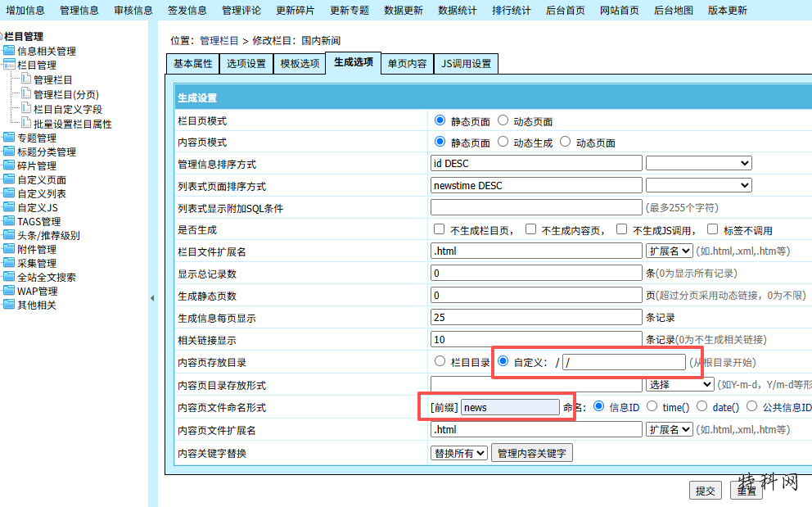The height and width of the screenshot is (507, 812).
Task: Click the 列表式显示附加SQL条件 input field
Action: (x=536, y=207)
